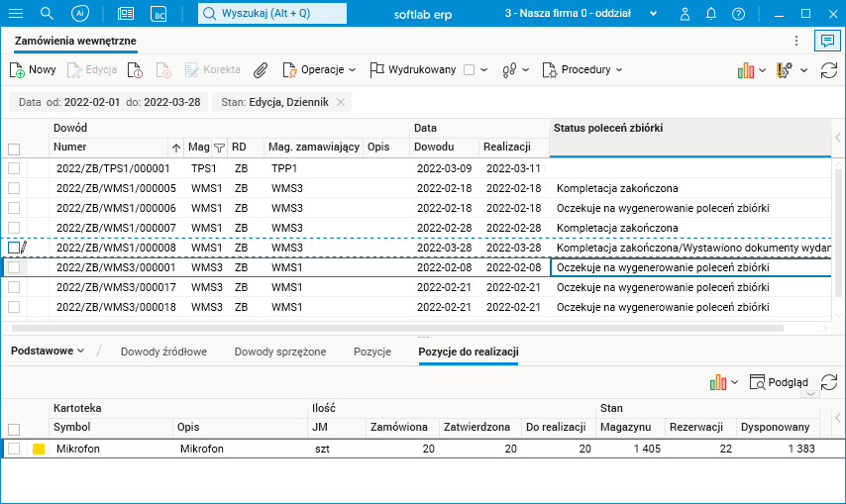
Task: Click the help question mark icon
Action: coord(738,14)
